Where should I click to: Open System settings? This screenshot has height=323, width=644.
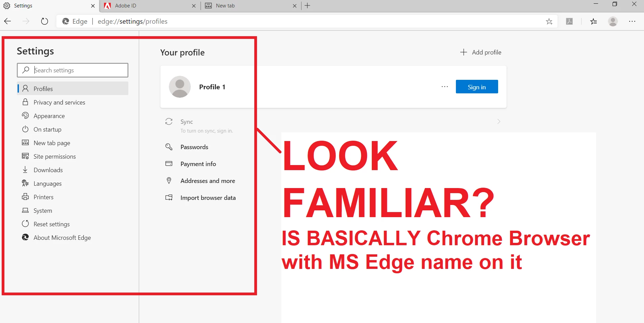73,210
